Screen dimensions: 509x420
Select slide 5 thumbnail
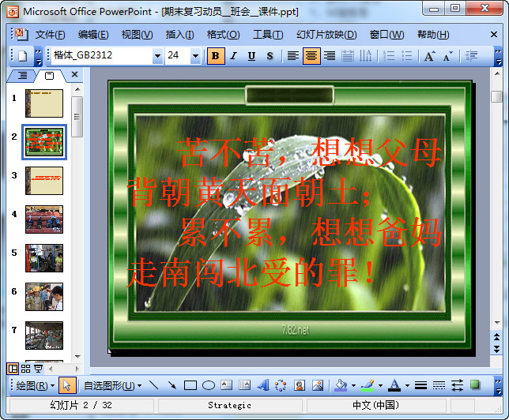pos(44,258)
